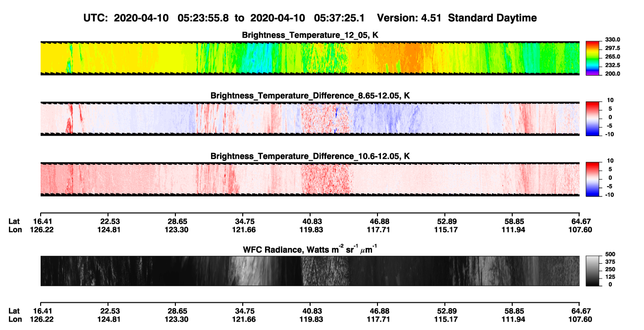644x330 pixels.
Task: Click latitude 34.75 under the 10.6-12.05 plot
Action: (x=244, y=221)
